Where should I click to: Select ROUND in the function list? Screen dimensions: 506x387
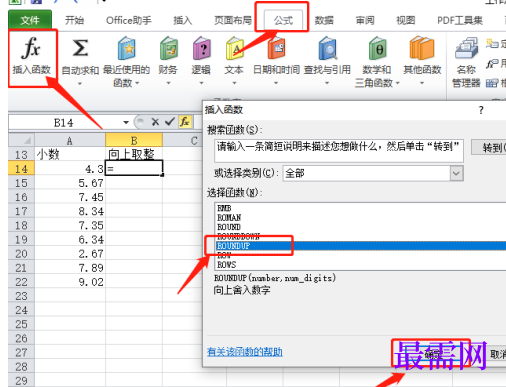tap(229, 227)
